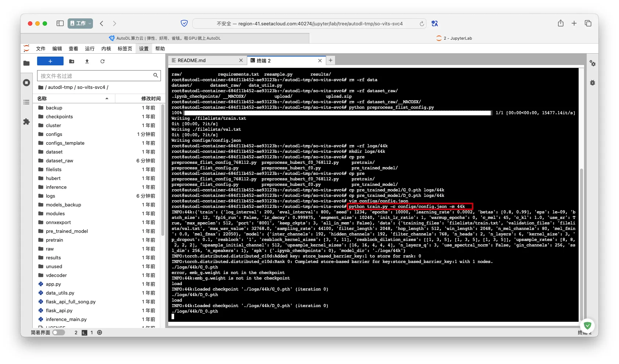Open the extension manager puzzle icon
This screenshot has width=619, height=364.
click(26, 122)
